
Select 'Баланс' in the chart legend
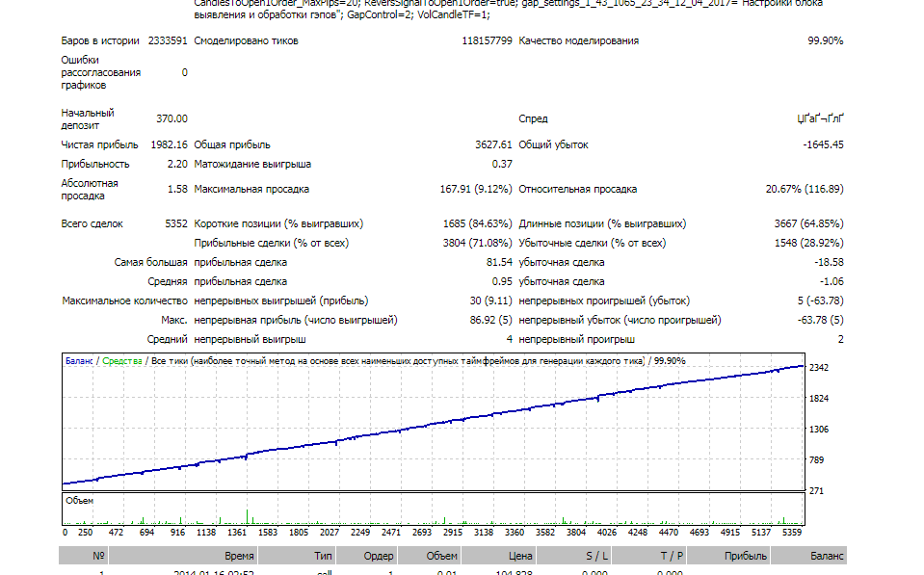(79, 360)
